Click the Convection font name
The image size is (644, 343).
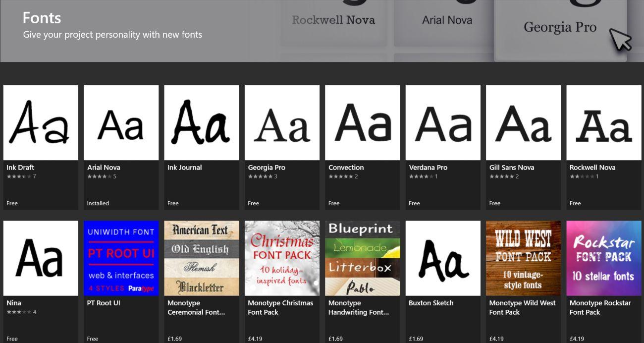(x=346, y=168)
